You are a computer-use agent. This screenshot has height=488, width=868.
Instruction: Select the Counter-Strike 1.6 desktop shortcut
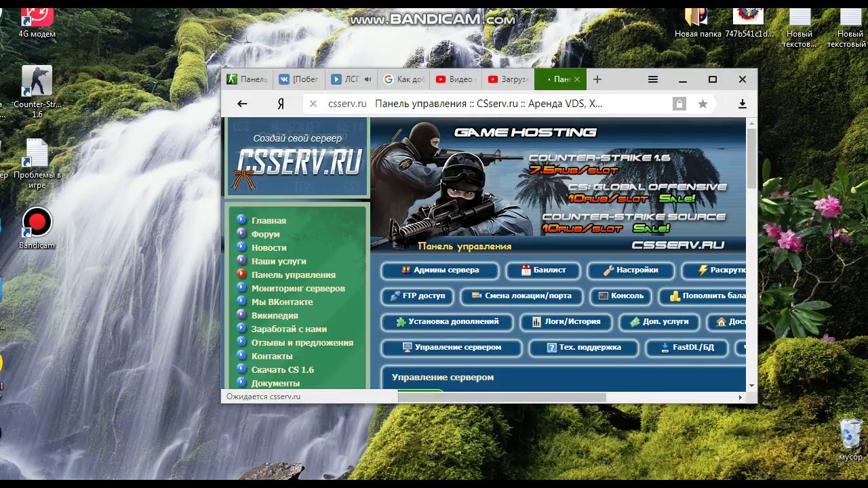(37, 91)
